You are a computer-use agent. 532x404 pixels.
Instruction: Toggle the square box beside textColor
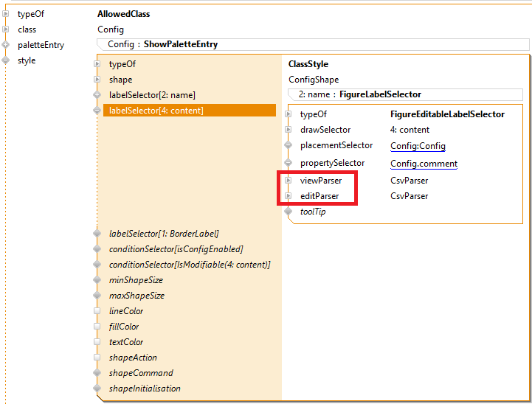coord(97,342)
